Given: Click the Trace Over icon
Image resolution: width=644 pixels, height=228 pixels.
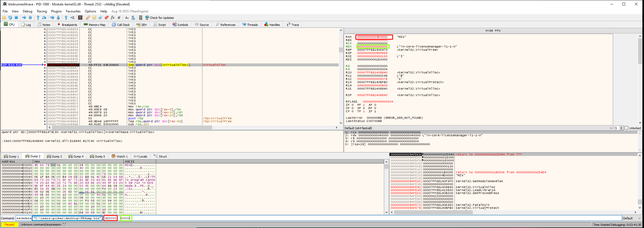Looking at the screenshot, I should pyautogui.click(x=58, y=18).
